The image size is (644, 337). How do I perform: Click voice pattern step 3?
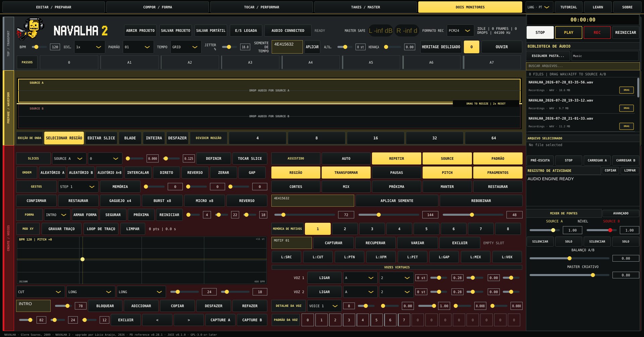click(x=349, y=320)
